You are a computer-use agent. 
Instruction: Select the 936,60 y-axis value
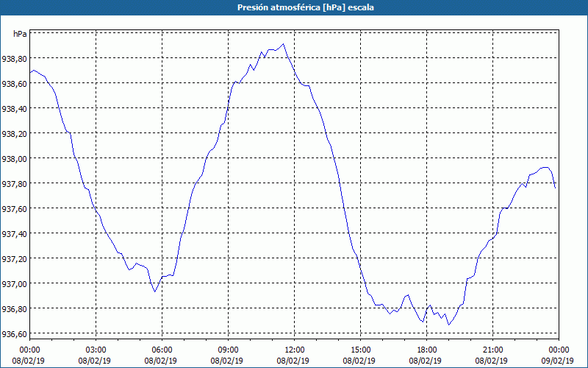14,334
